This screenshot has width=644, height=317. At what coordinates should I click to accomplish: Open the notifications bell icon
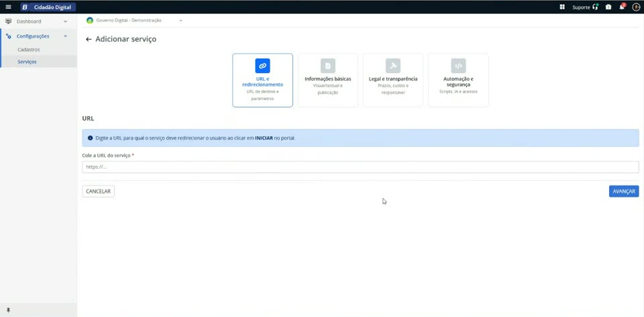point(622,7)
